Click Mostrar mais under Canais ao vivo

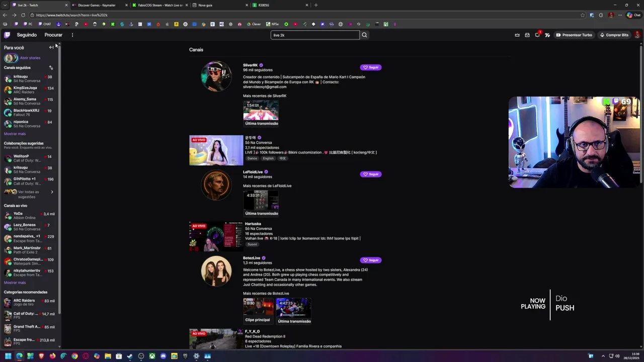point(15,283)
